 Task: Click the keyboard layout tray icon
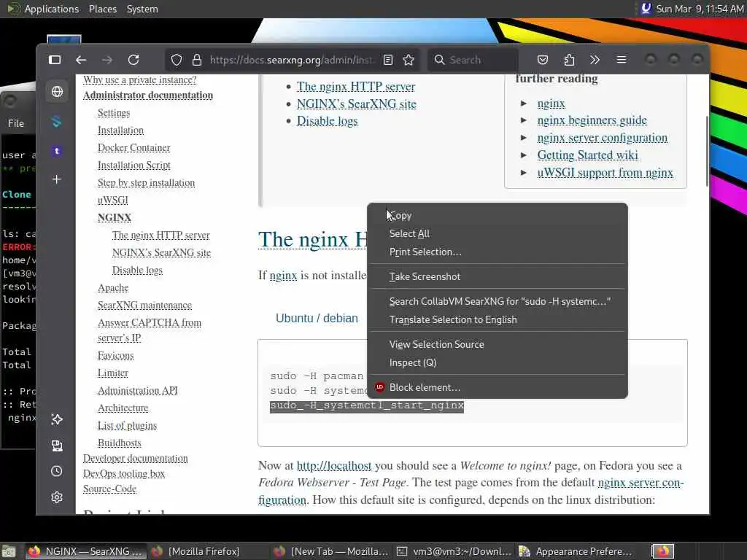(646, 9)
